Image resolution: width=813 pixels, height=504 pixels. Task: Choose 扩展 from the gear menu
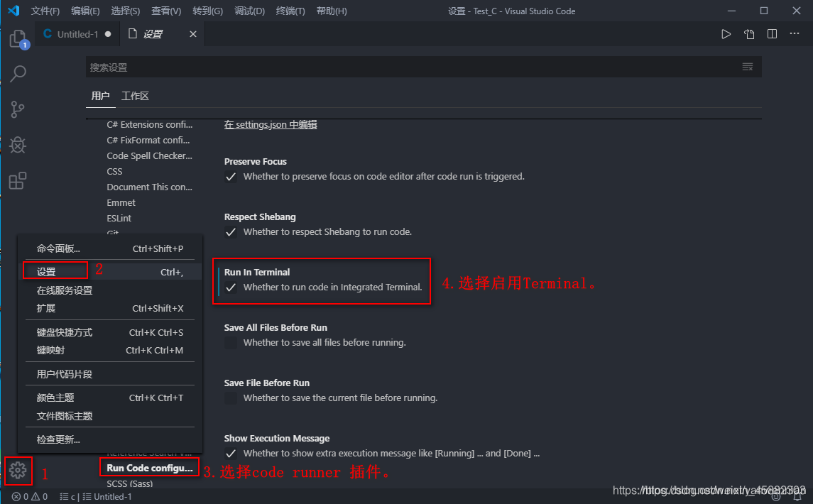[110, 309]
